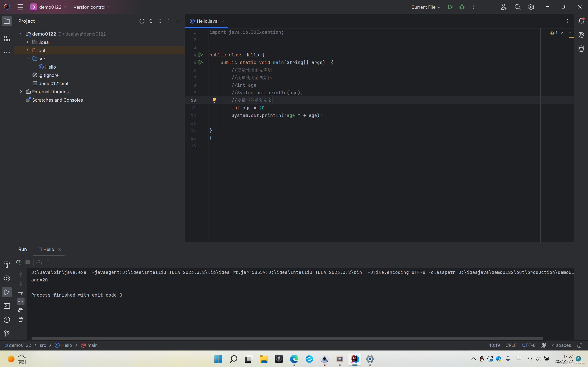Click the Rerun Hello icon in the Run panel
The image size is (588, 367).
point(18,262)
